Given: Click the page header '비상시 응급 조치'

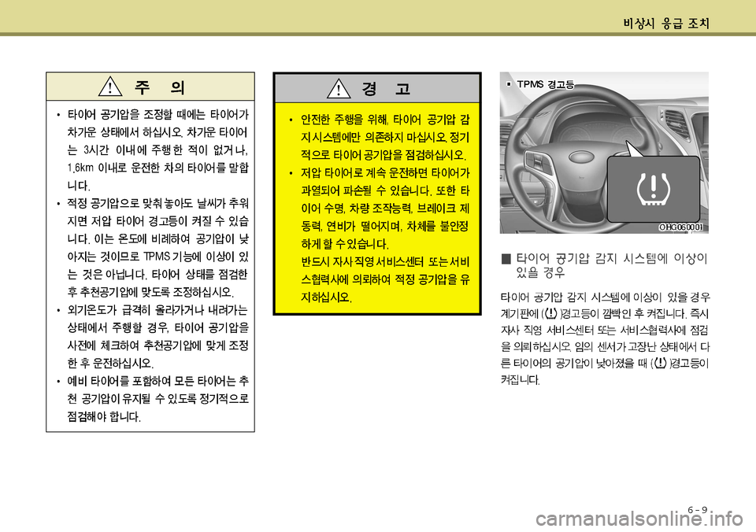Looking at the screenshot, I should pos(666,23).
